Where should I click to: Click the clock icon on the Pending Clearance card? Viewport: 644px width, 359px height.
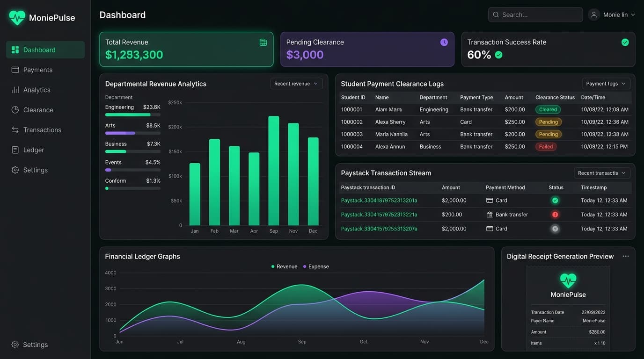coord(444,43)
